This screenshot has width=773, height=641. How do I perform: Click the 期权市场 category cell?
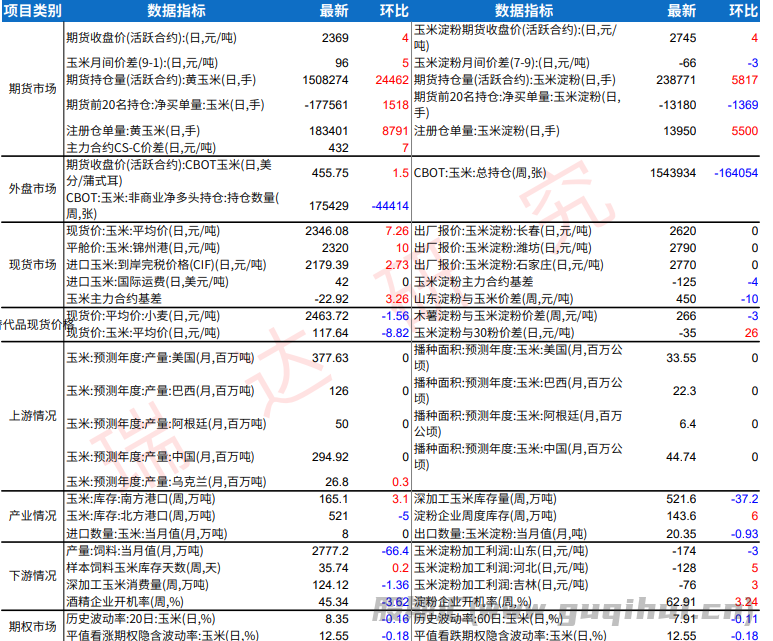pos(32,626)
